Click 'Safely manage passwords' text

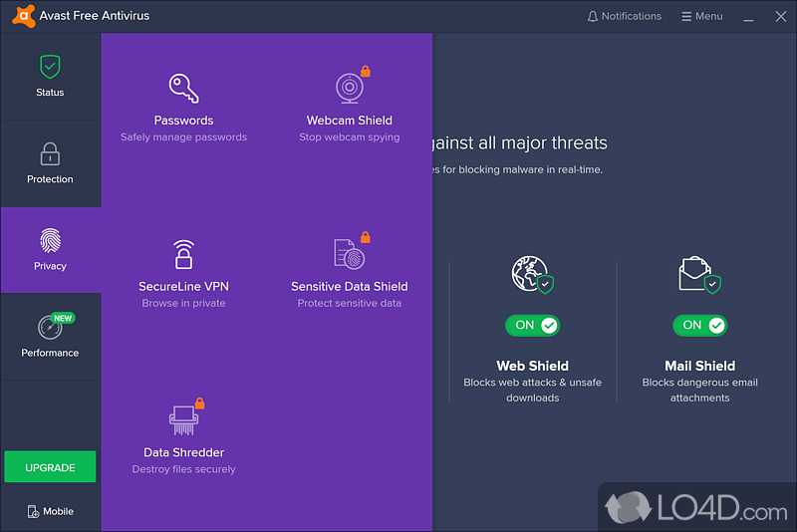point(183,137)
